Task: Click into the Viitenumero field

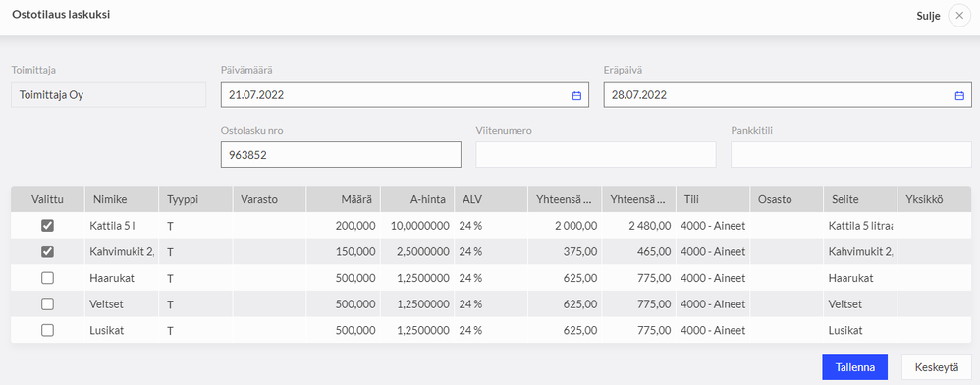Action: (x=596, y=155)
